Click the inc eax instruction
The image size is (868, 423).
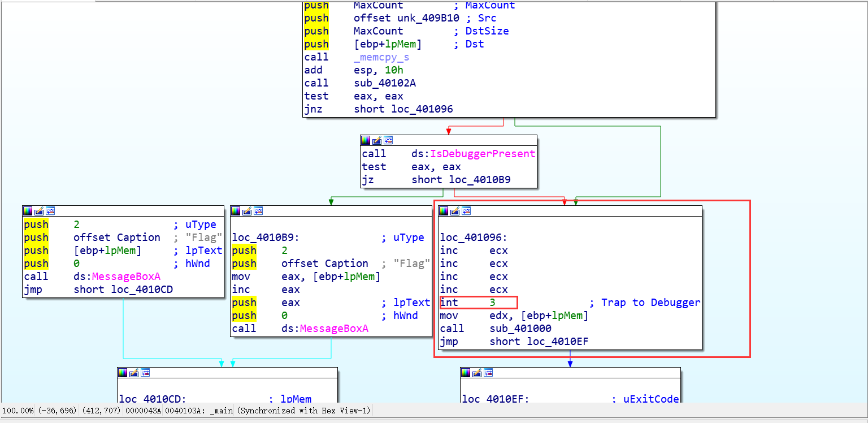266,290
